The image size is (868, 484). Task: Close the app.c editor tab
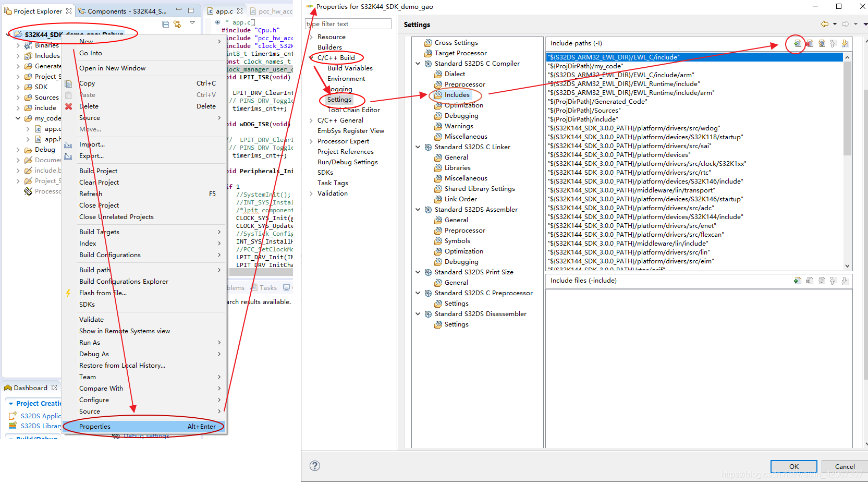click(240, 11)
